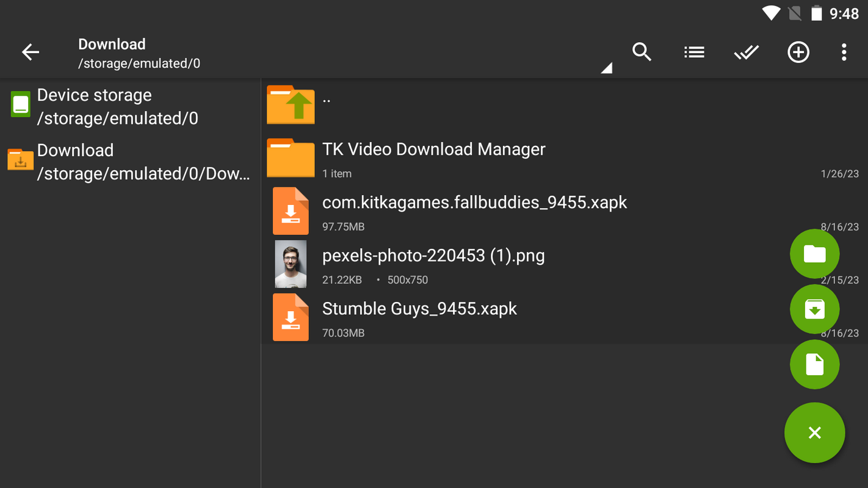This screenshot has height=488, width=868.
Task: Switch the view mode with the list icon
Action: (x=694, y=52)
